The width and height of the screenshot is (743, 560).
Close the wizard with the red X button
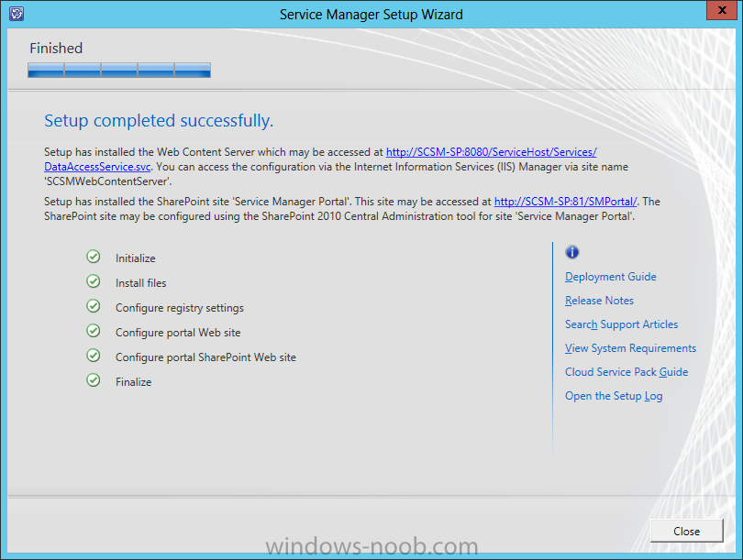722,10
